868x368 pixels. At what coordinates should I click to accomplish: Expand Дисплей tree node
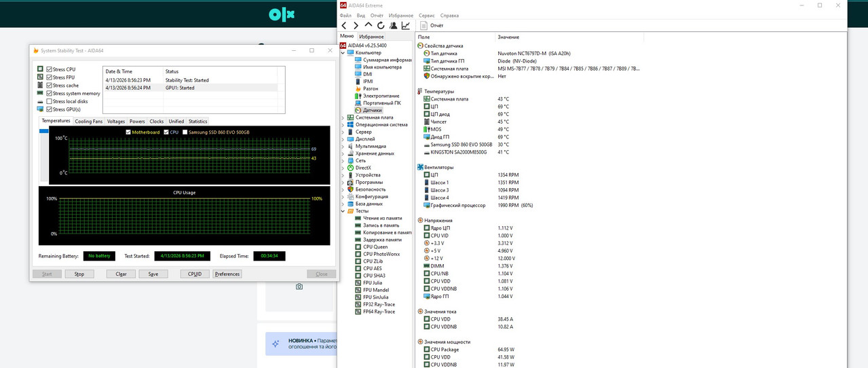[343, 139]
